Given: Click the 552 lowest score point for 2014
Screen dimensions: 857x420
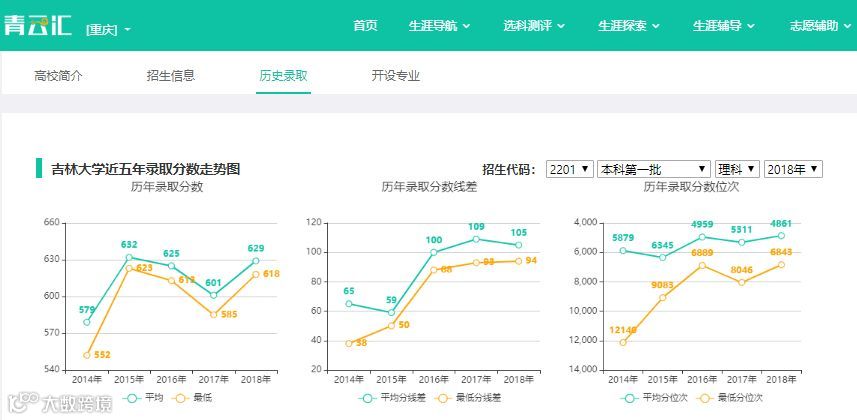Looking at the screenshot, I should tap(86, 355).
